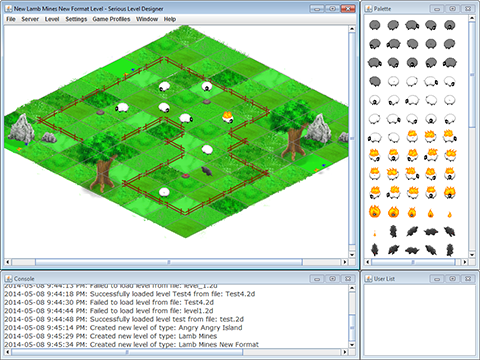Viewport: 480px width, 360px height.
Task: Click the level view's horizontal scrollbar thumb
Action: point(169,262)
